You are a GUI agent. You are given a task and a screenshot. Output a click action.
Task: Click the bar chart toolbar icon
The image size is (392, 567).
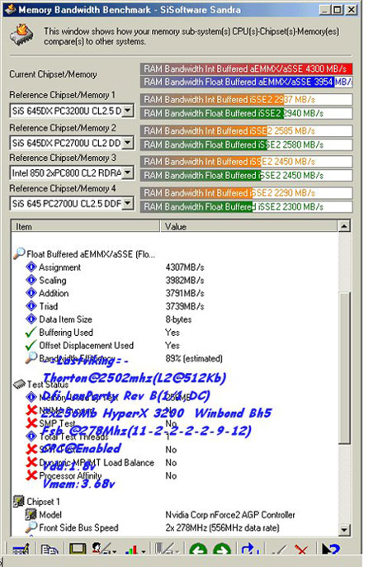click(131, 550)
